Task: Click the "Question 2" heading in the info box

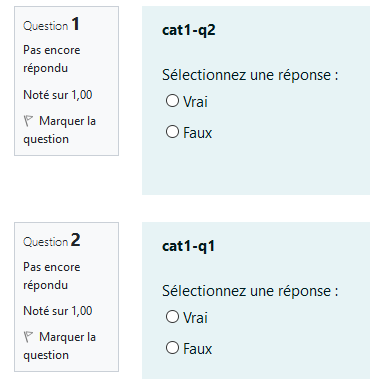Action: 52,240
